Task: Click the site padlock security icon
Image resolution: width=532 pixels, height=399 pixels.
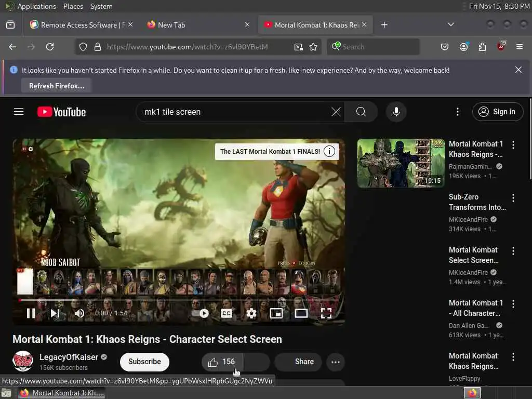Action: pos(98,47)
